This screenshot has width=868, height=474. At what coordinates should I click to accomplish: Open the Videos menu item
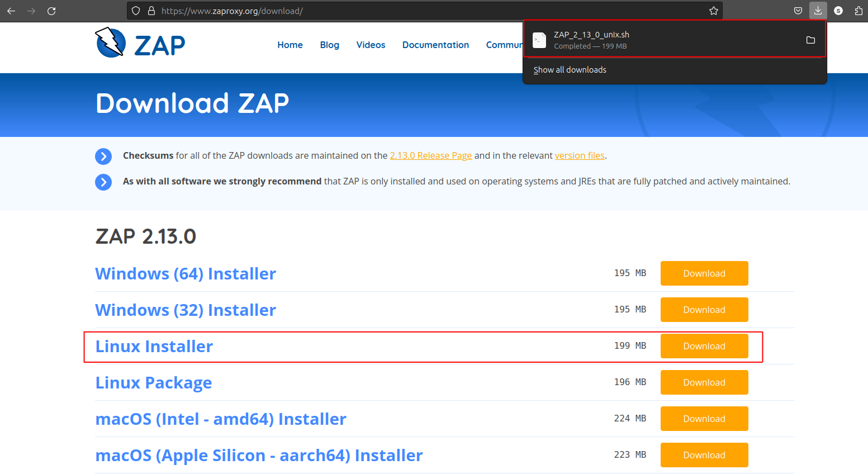(371, 45)
